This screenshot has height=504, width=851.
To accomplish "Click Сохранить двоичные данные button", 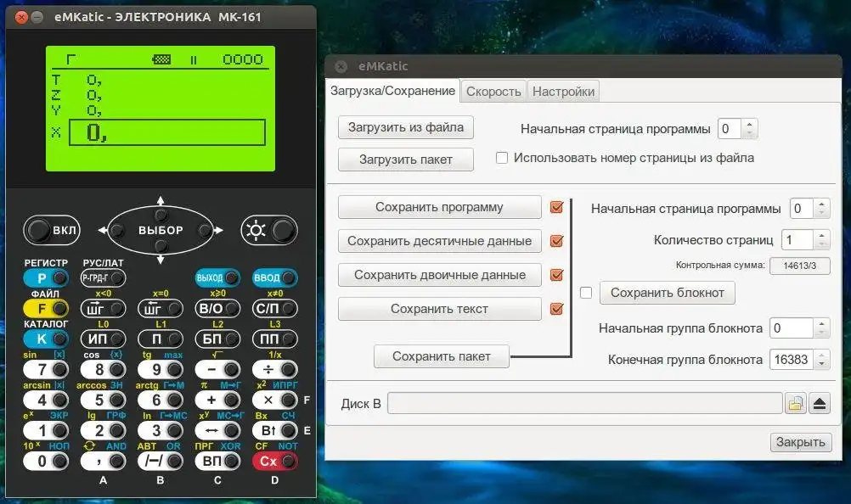I will pos(440,275).
